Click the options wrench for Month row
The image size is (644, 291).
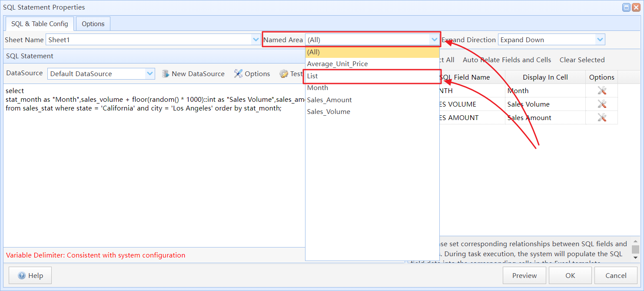point(602,90)
